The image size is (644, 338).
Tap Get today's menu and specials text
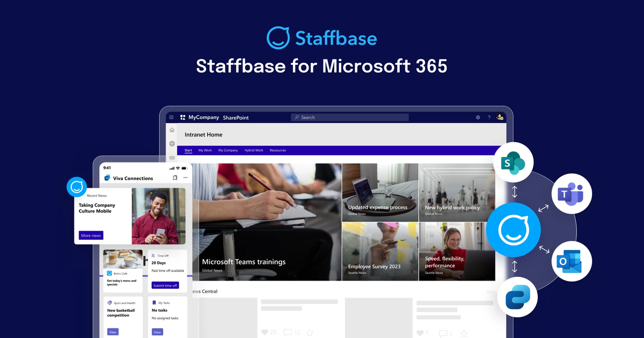(121, 282)
